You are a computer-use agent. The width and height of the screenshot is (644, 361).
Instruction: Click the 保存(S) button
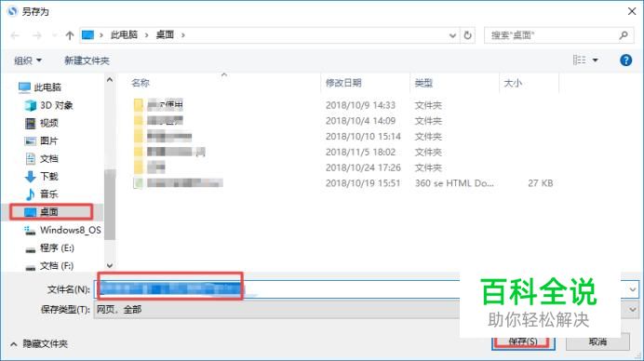[x=523, y=341]
